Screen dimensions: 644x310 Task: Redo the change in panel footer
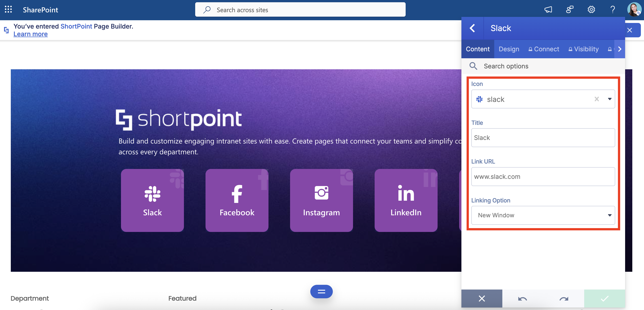point(563,299)
